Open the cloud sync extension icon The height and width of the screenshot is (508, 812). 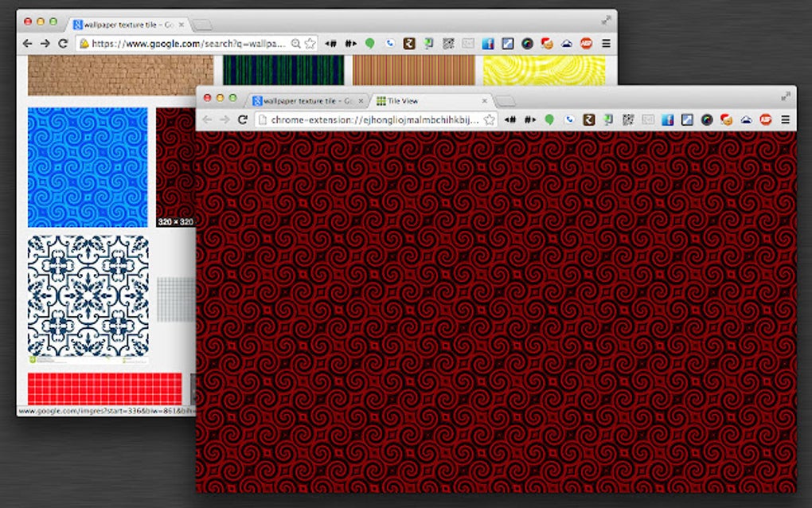[x=745, y=119]
